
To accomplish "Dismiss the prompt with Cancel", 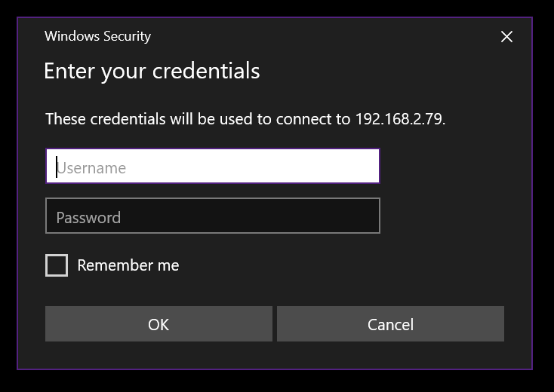I will [390, 324].
